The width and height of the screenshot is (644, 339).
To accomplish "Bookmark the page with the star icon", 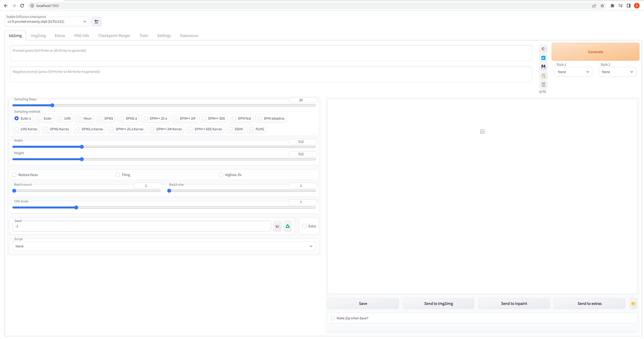I will pos(602,6).
